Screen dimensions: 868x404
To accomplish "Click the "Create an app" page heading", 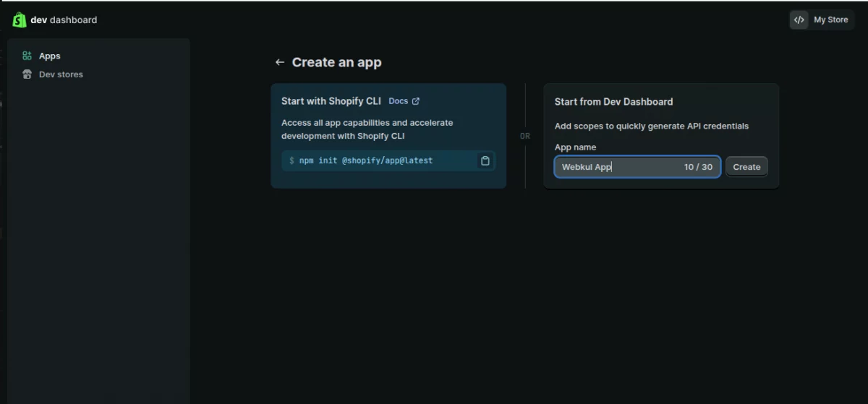I will coord(336,63).
